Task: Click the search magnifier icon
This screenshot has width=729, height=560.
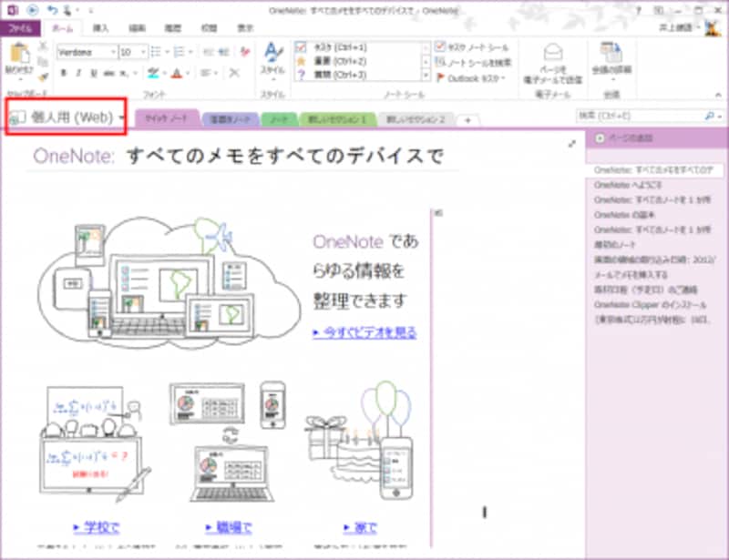Action: coord(710,116)
